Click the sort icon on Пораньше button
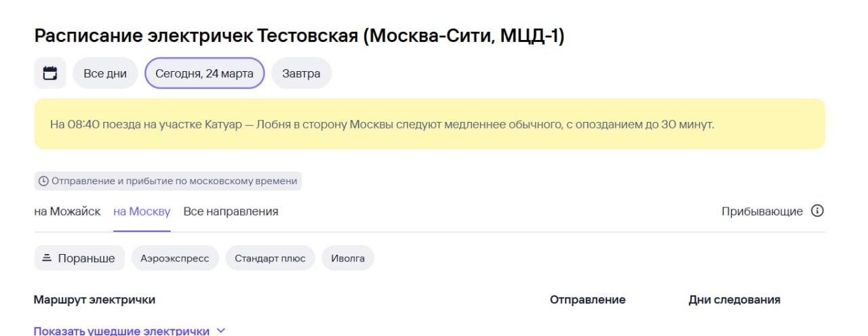The image size is (868, 336). [47, 258]
